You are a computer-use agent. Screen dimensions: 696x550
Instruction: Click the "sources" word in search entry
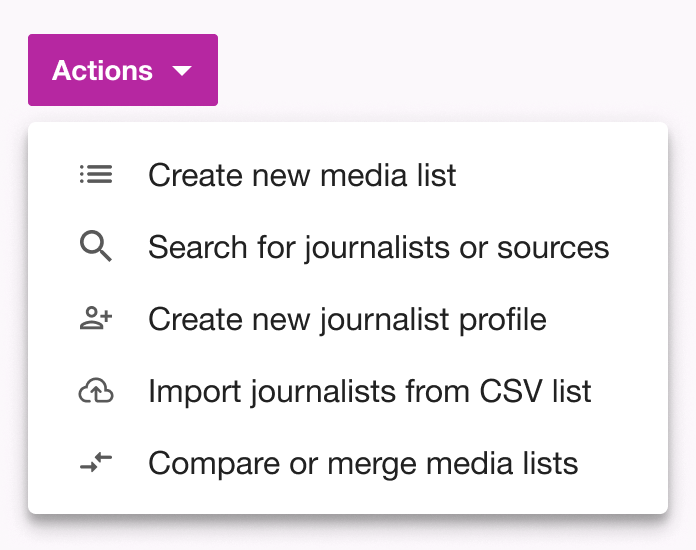pyautogui.click(x=553, y=248)
